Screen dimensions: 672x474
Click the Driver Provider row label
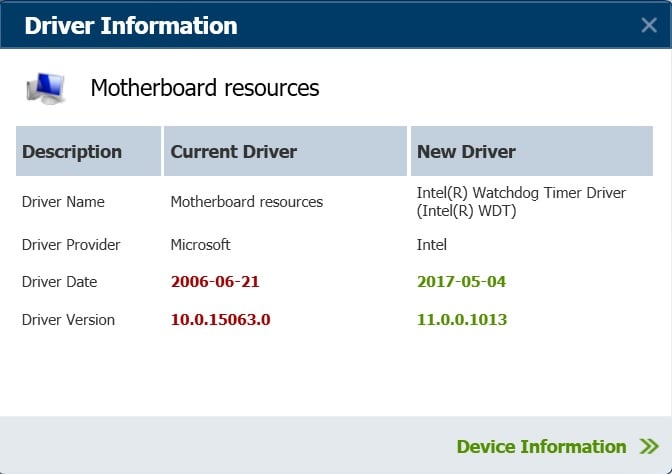[71, 245]
